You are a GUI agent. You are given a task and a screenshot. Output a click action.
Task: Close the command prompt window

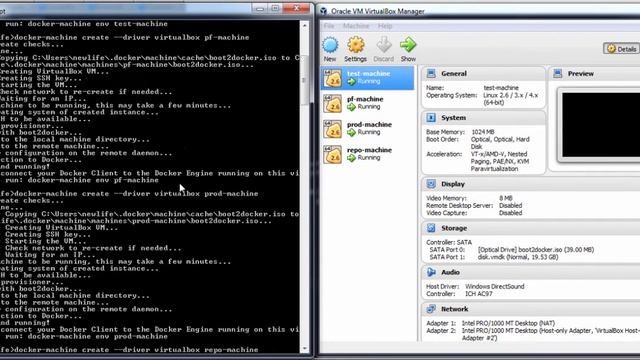(297, 8)
